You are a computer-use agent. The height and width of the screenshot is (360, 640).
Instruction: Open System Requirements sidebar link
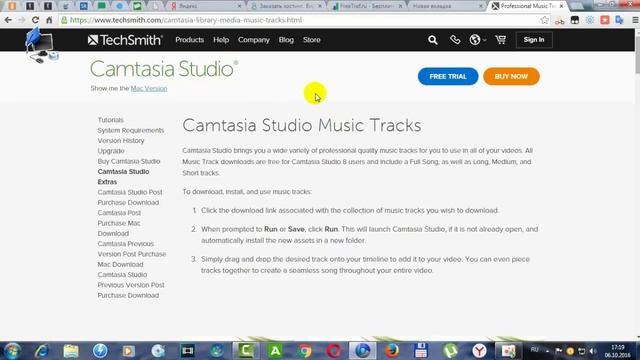[x=131, y=130]
